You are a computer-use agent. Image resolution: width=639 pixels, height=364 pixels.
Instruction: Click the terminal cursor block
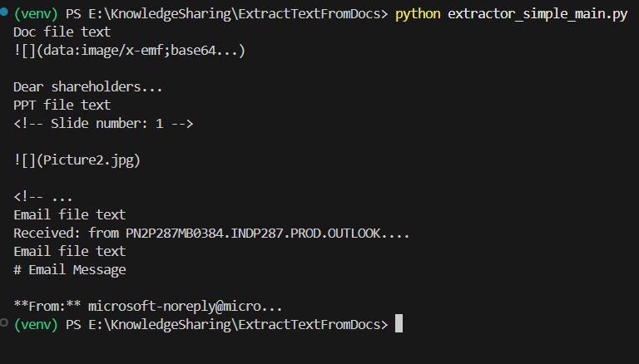pyautogui.click(x=399, y=323)
